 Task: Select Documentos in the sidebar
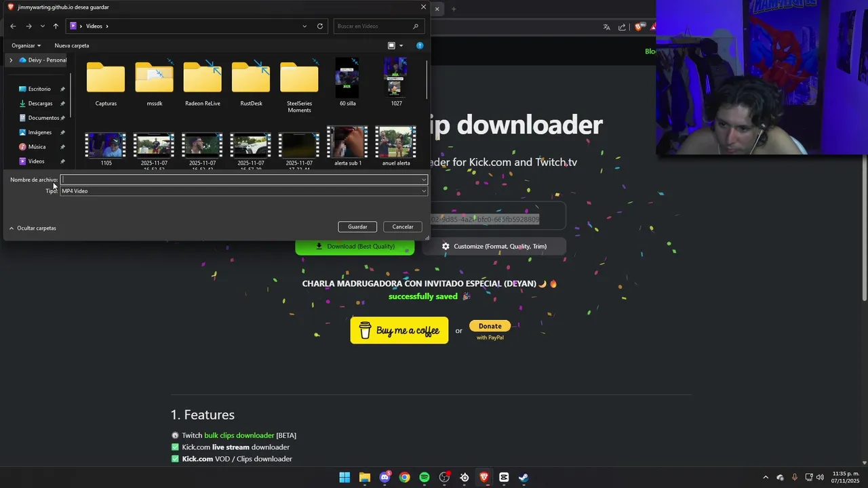tap(43, 118)
